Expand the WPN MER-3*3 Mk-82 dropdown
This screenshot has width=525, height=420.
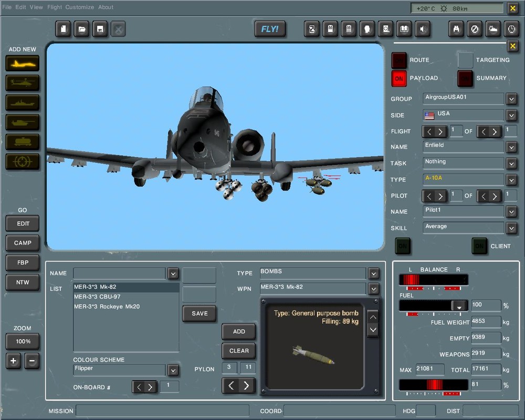[374, 289]
